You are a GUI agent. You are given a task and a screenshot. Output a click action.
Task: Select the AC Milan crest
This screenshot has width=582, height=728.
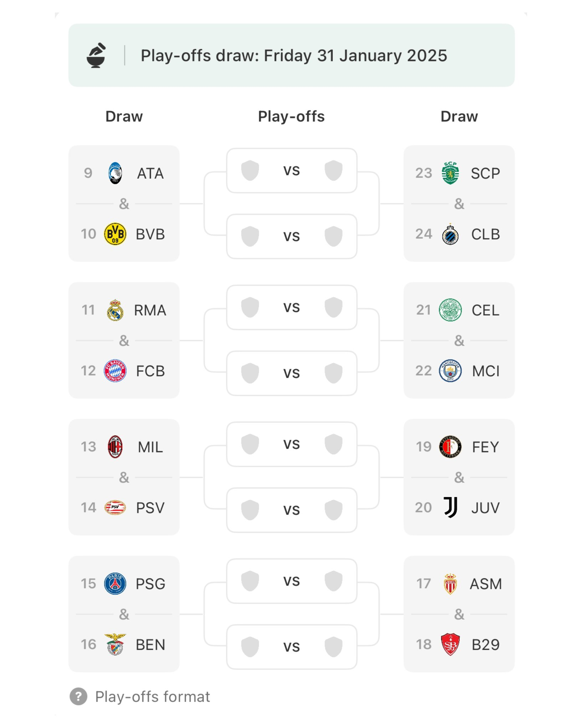(x=115, y=447)
